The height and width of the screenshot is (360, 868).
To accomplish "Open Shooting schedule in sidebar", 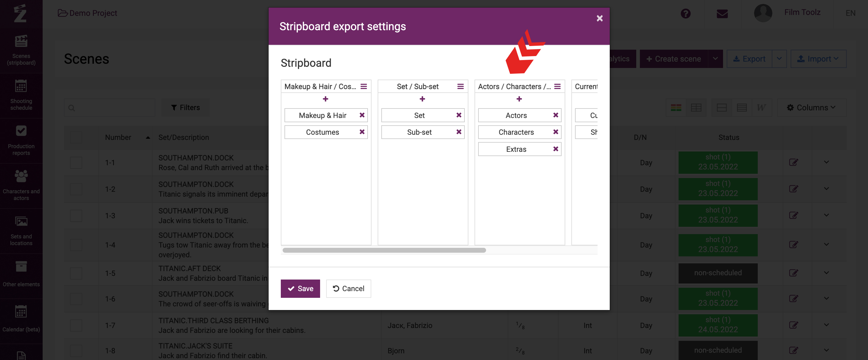I will point(21,95).
